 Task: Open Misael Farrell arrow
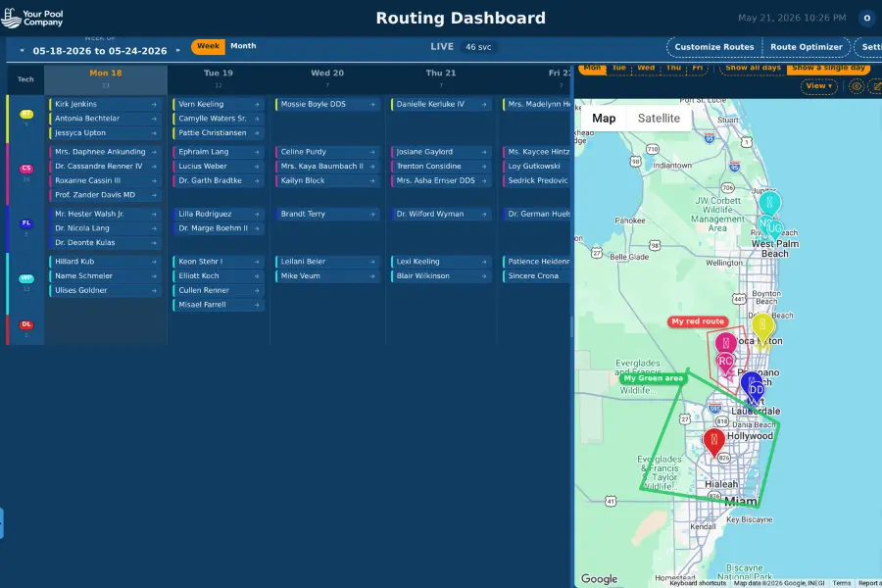tap(257, 305)
